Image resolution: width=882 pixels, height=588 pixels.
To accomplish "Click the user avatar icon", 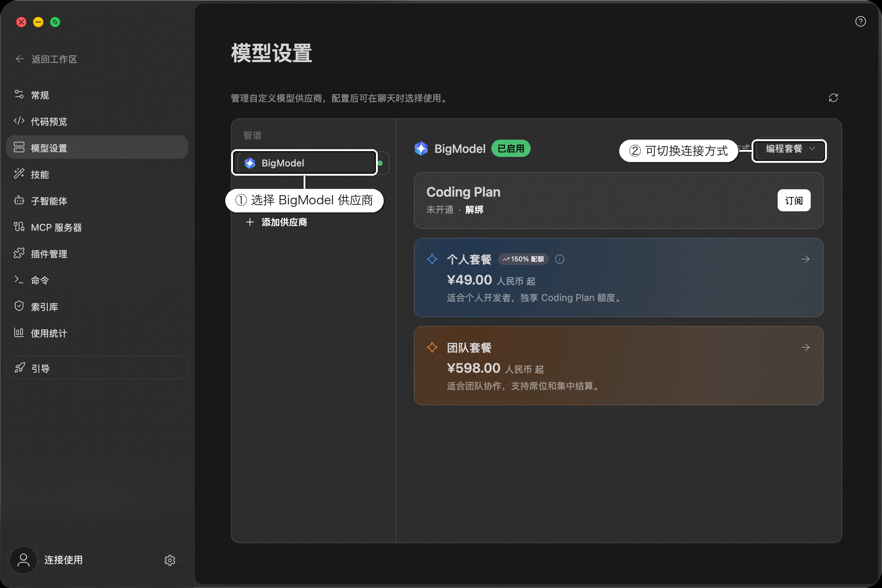I will (23, 560).
